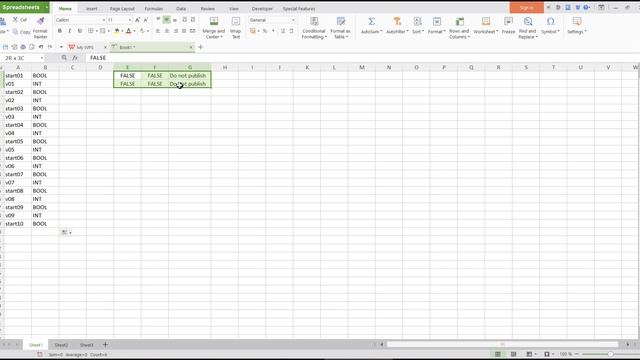Image resolution: width=640 pixels, height=360 pixels.
Task: Click the Increase font size icon
Action: [138, 20]
